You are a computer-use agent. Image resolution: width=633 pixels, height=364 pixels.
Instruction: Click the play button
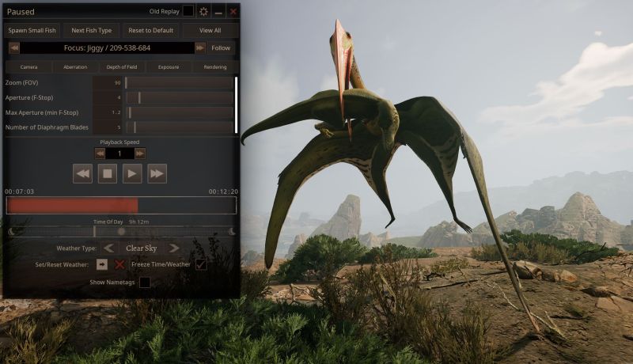click(x=132, y=173)
